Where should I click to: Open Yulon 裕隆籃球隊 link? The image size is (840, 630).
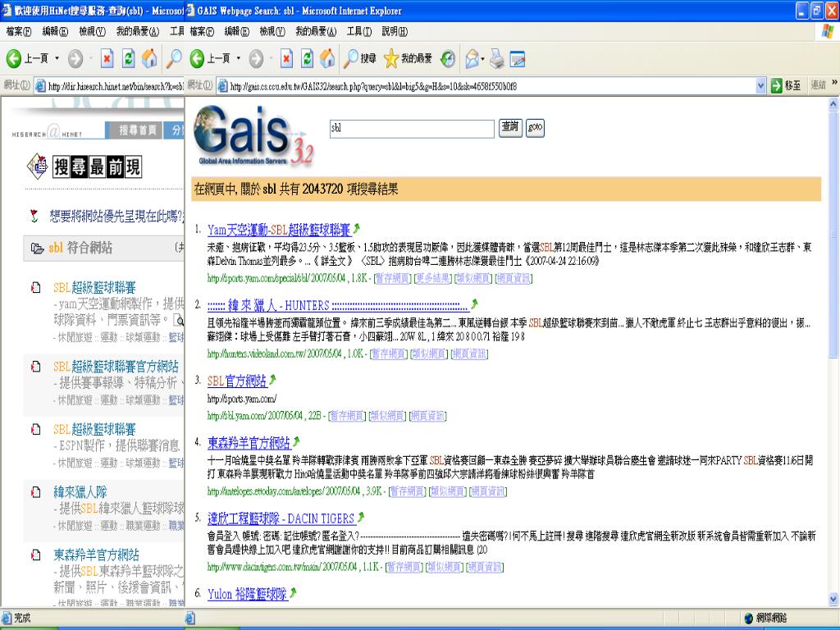(x=247, y=594)
